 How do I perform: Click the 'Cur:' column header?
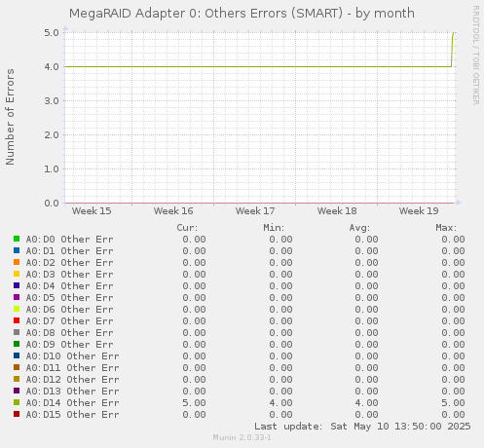point(187,228)
